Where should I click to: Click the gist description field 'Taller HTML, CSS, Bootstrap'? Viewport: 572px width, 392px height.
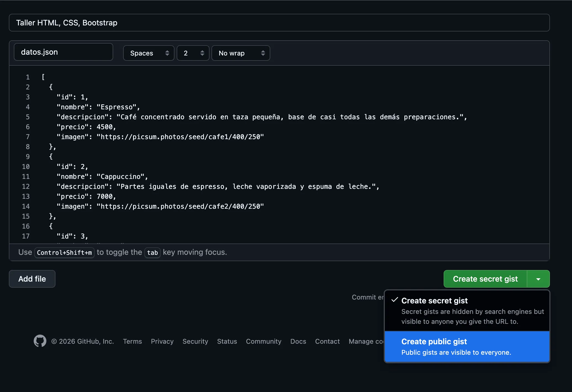click(279, 23)
